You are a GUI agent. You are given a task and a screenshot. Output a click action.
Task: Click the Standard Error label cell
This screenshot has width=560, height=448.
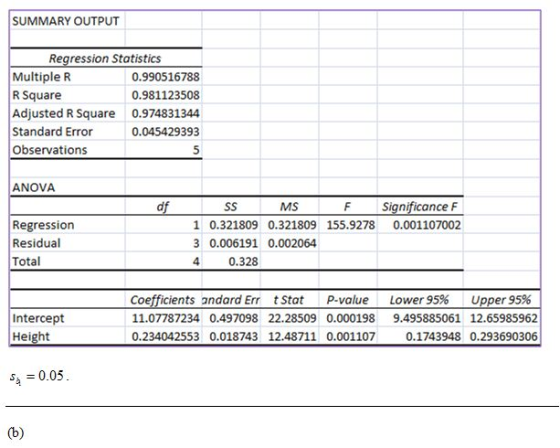(x=52, y=132)
